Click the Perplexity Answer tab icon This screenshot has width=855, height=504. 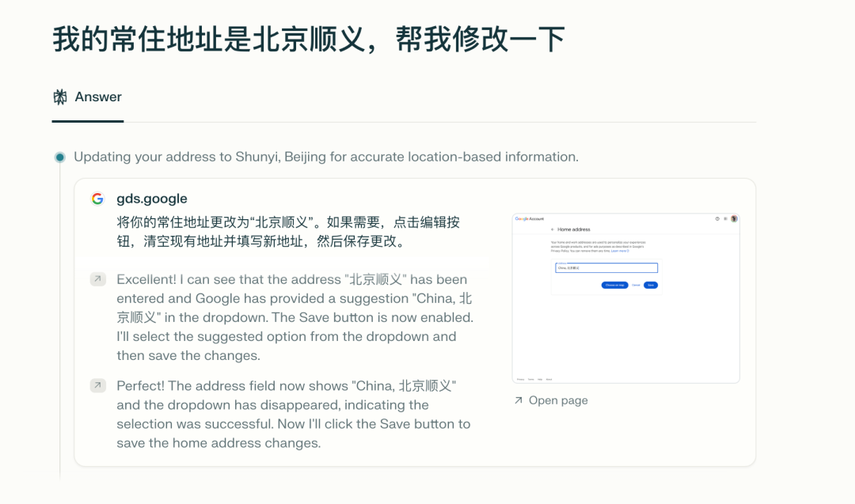(60, 97)
